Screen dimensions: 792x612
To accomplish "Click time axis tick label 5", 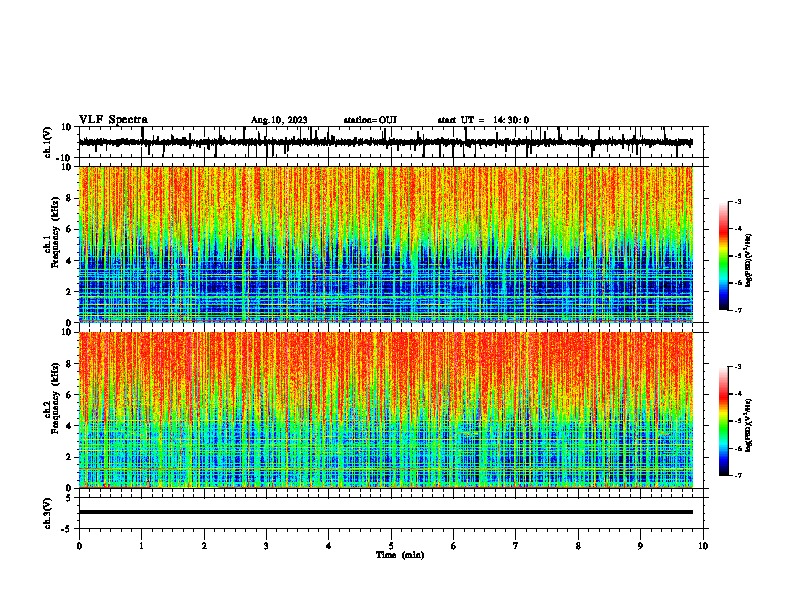I will click(x=391, y=546).
